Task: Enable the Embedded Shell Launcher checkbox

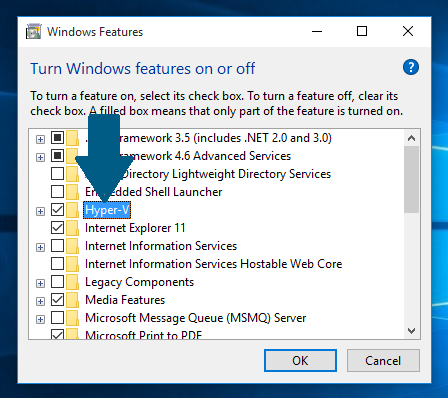Action: click(x=57, y=192)
